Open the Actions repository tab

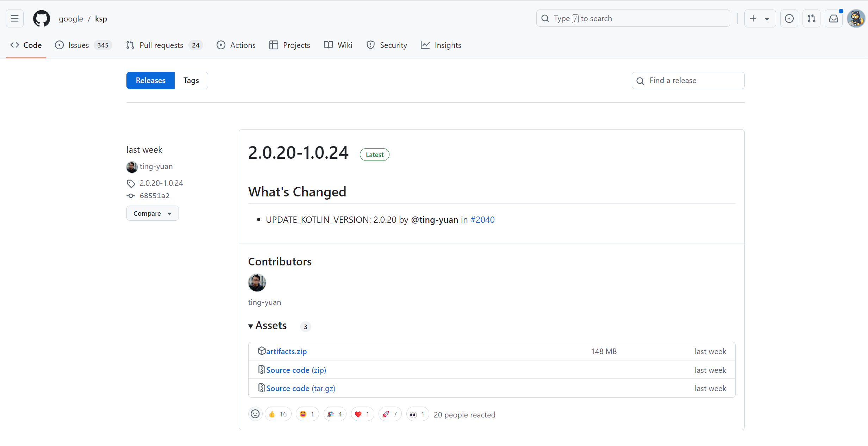pyautogui.click(x=236, y=45)
